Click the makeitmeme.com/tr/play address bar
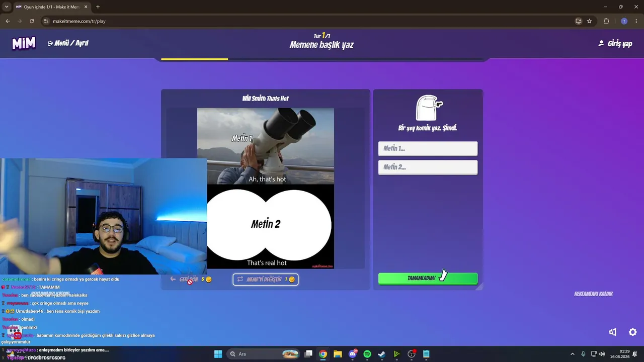 312,21
